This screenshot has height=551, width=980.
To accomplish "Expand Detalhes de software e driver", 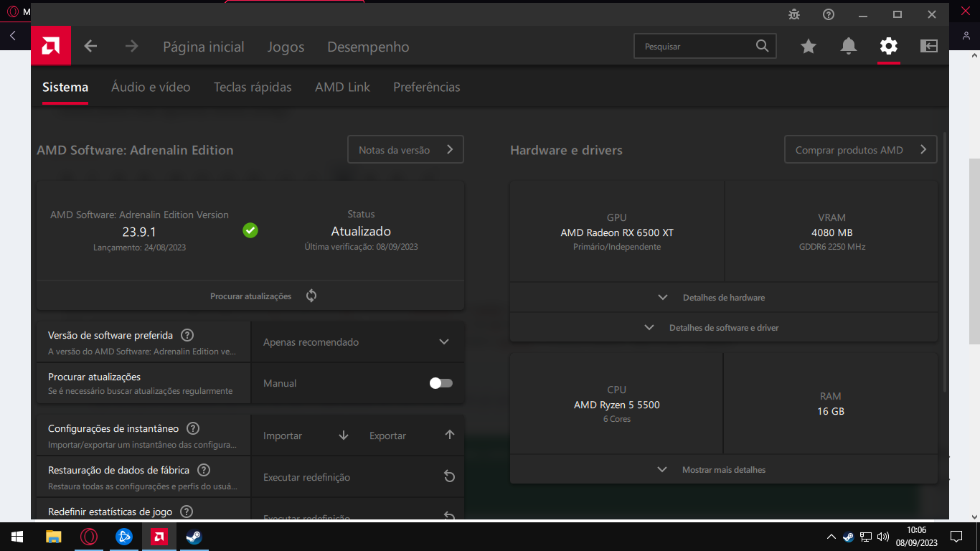I will [x=723, y=328].
